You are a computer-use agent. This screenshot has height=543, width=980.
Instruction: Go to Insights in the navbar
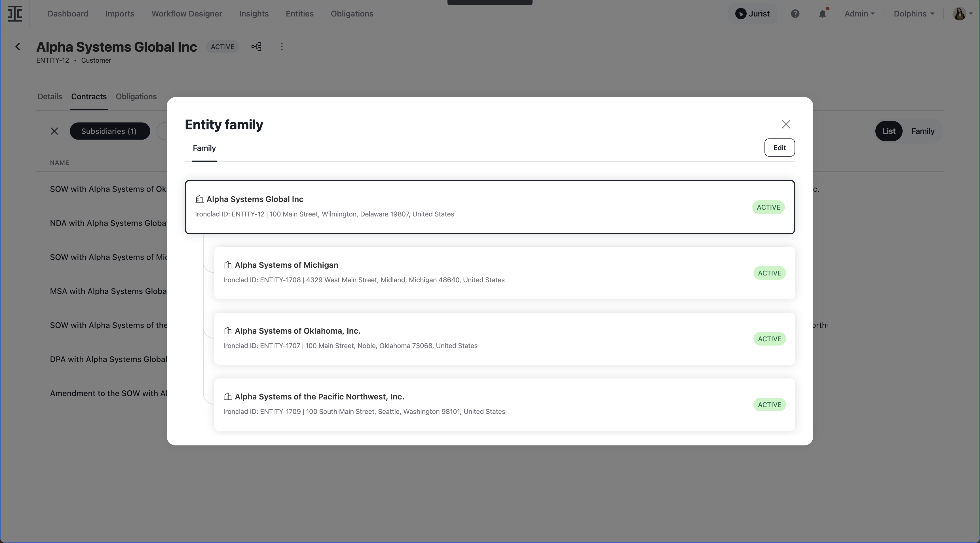pyautogui.click(x=254, y=14)
